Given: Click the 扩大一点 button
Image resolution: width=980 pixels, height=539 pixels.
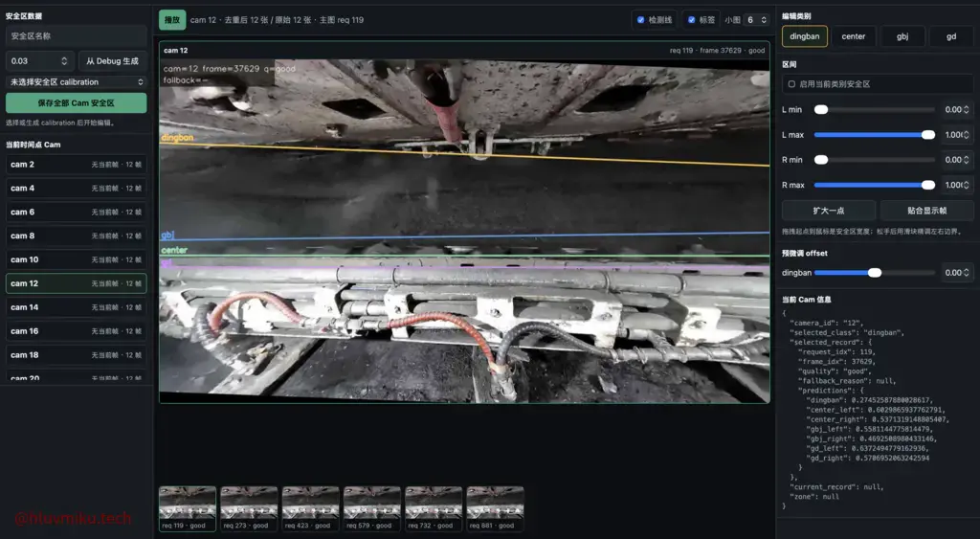Looking at the screenshot, I should coord(829,211).
